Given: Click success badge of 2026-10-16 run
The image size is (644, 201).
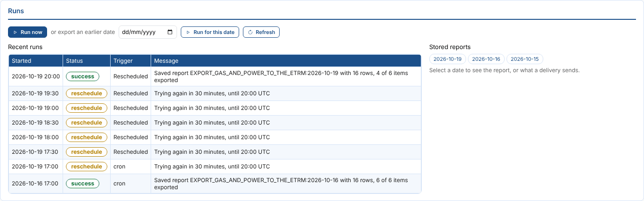Looking at the screenshot, I should (x=82, y=184).
